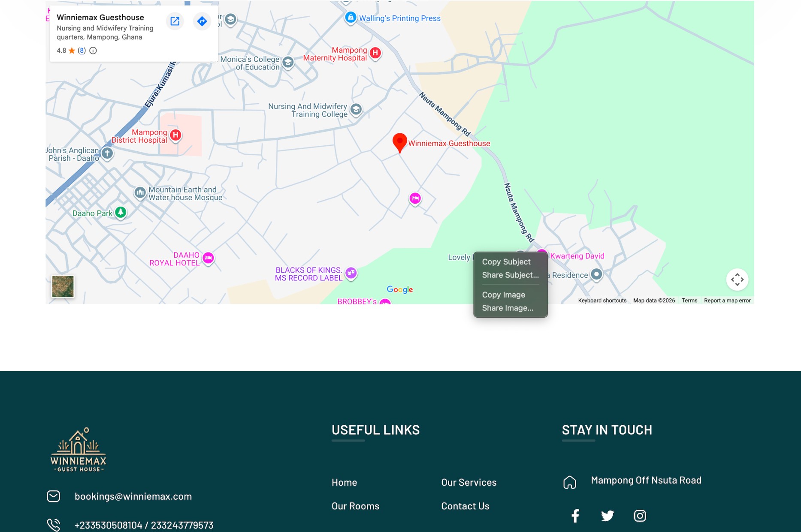Click the phone number +233530508104
The width and height of the screenshot is (801, 532).
(x=108, y=525)
